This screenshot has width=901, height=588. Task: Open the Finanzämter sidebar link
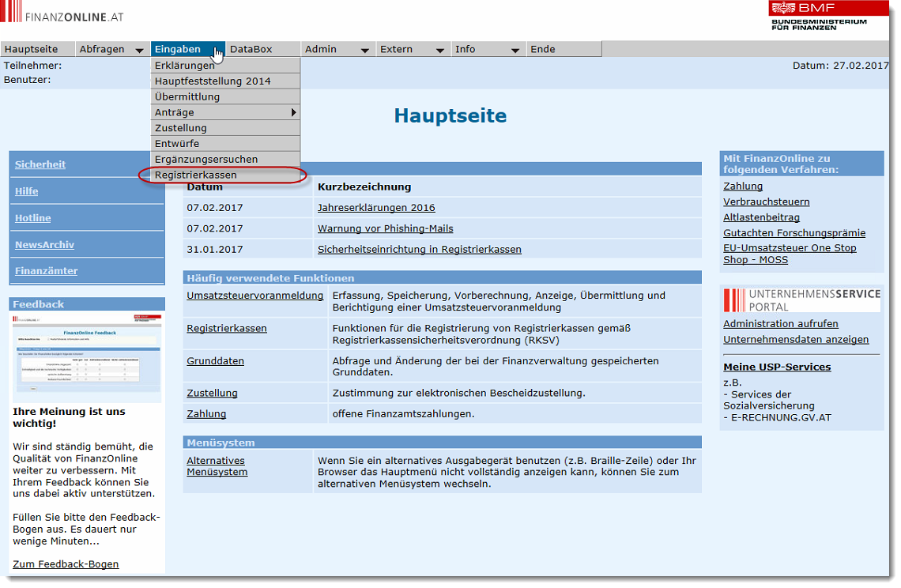coord(46,271)
